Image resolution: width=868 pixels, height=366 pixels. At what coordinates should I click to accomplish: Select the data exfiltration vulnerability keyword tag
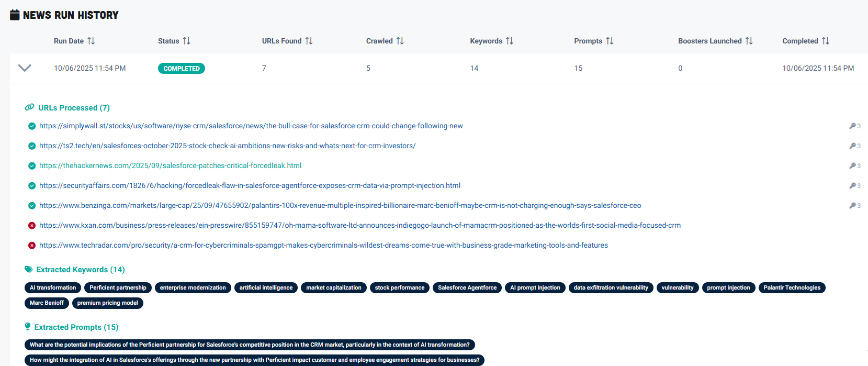click(611, 287)
